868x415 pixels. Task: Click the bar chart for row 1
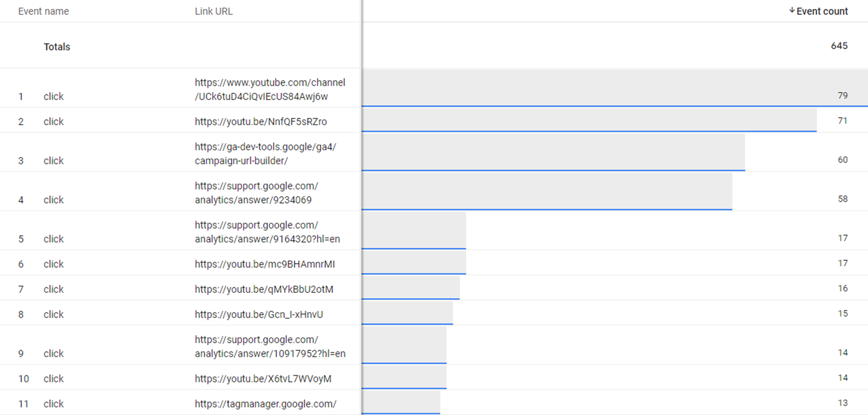[x=599, y=89]
